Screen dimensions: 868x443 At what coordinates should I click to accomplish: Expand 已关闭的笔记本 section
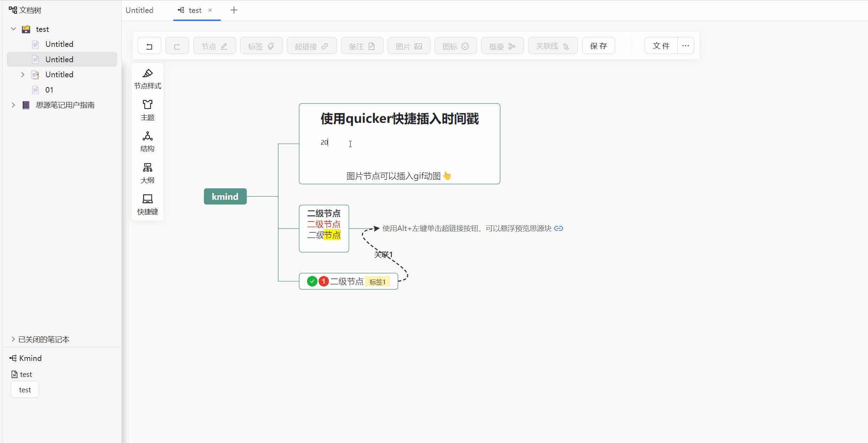[x=13, y=339]
